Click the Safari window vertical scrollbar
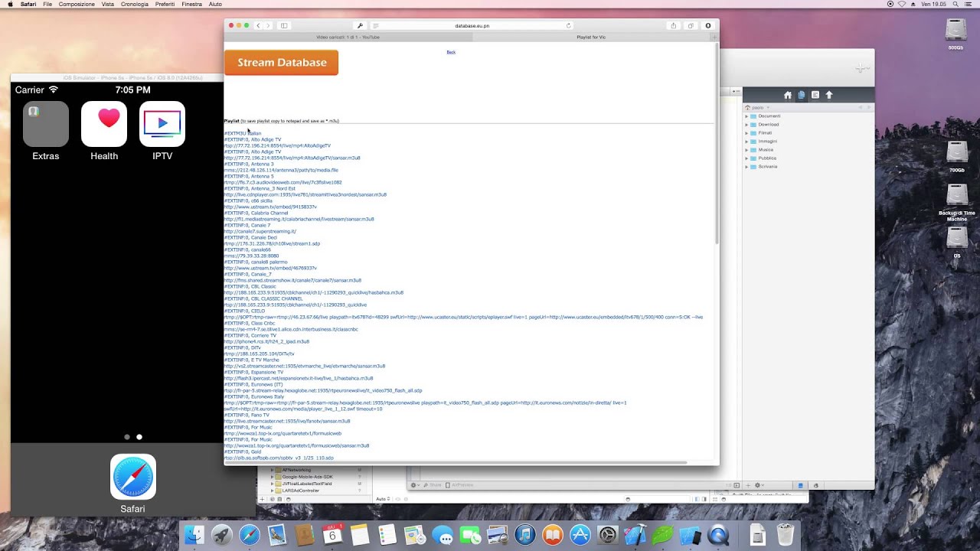Image resolution: width=980 pixels, height=551 pixels. (x=717, y=145)
